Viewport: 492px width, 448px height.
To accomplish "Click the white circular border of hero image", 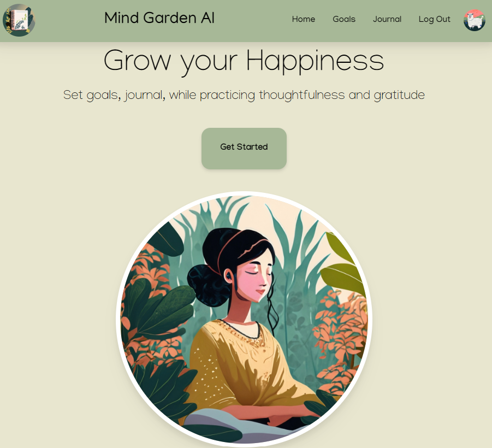I will coord(244,193).
